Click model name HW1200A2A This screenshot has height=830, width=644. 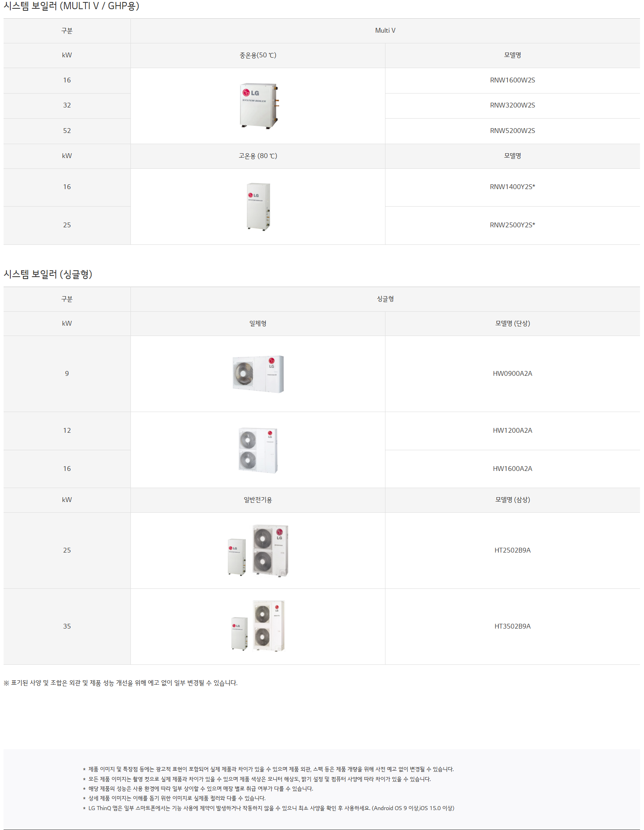tap(512, 430)
